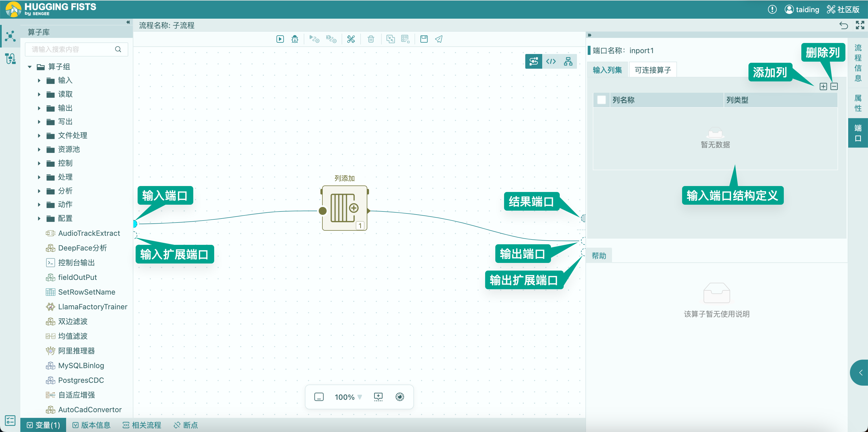Select the MySQLBinlog operator

[x=81, y=365]
